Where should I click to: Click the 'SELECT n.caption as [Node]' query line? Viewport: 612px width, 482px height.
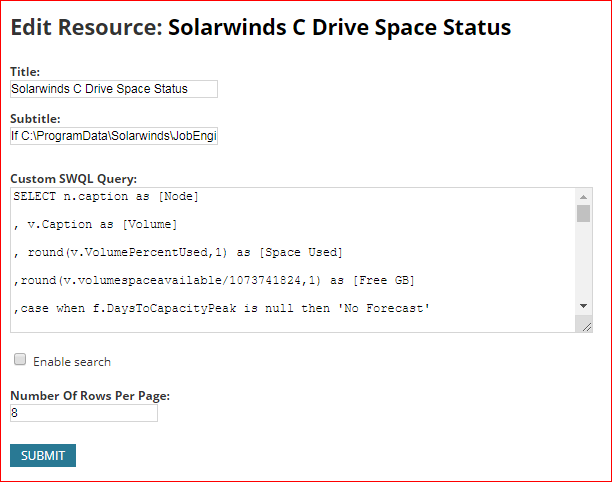pos(106,196)
